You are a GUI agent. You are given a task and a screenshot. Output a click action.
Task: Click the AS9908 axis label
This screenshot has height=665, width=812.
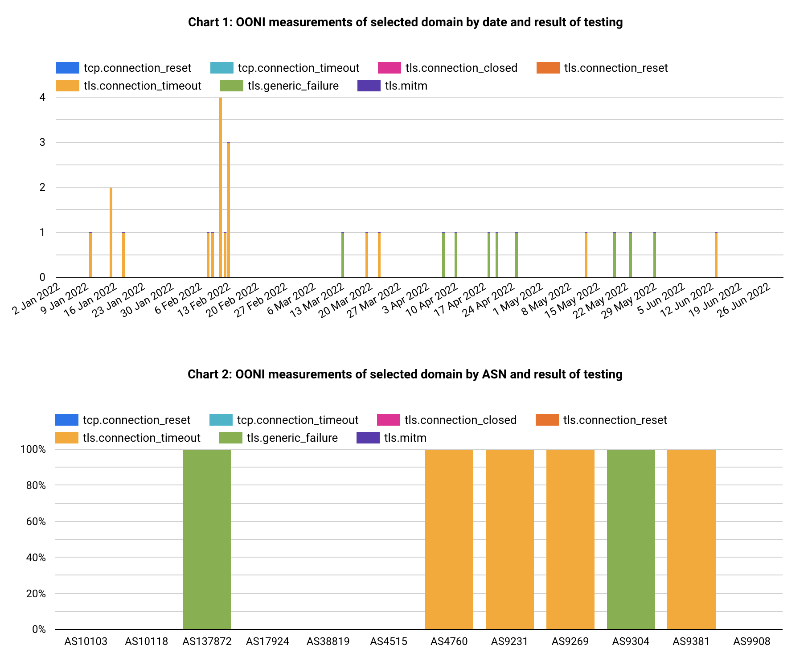[751, 641]
